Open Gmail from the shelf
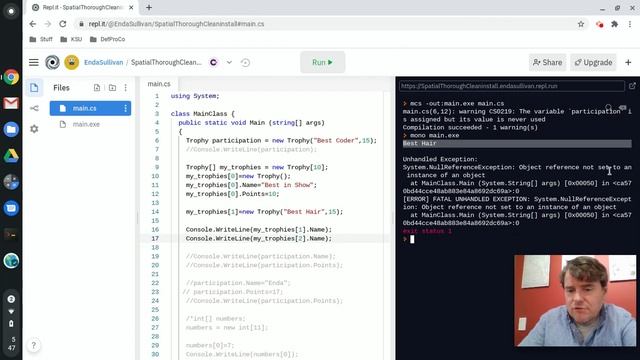640x360 pixels. (11, 103)
